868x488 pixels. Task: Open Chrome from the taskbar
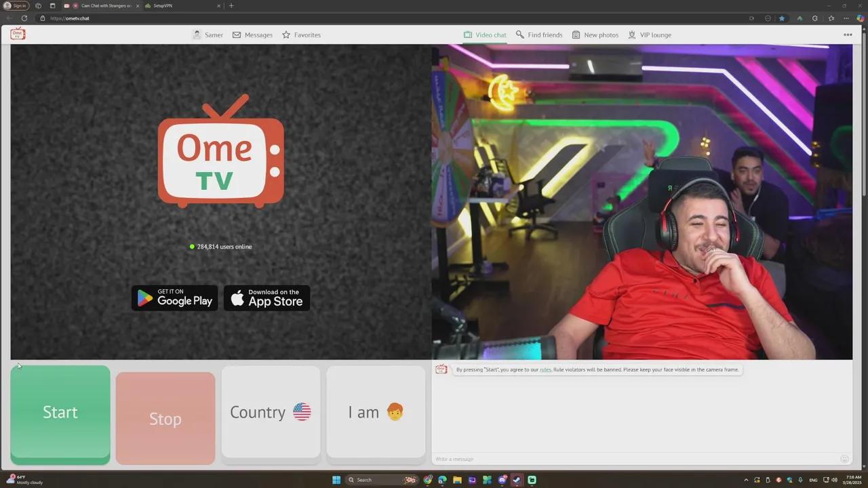(x=428, y=480)
